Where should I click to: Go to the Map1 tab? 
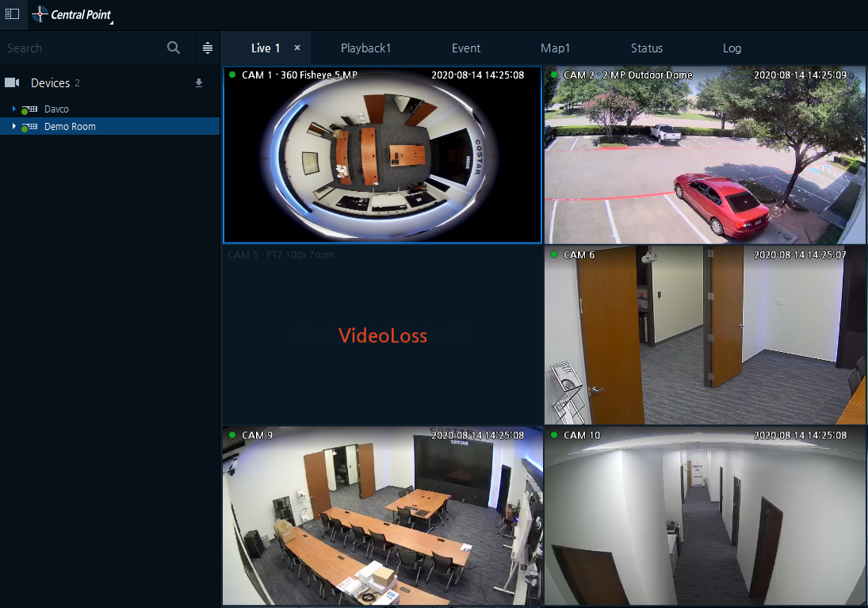click(555, 48)
